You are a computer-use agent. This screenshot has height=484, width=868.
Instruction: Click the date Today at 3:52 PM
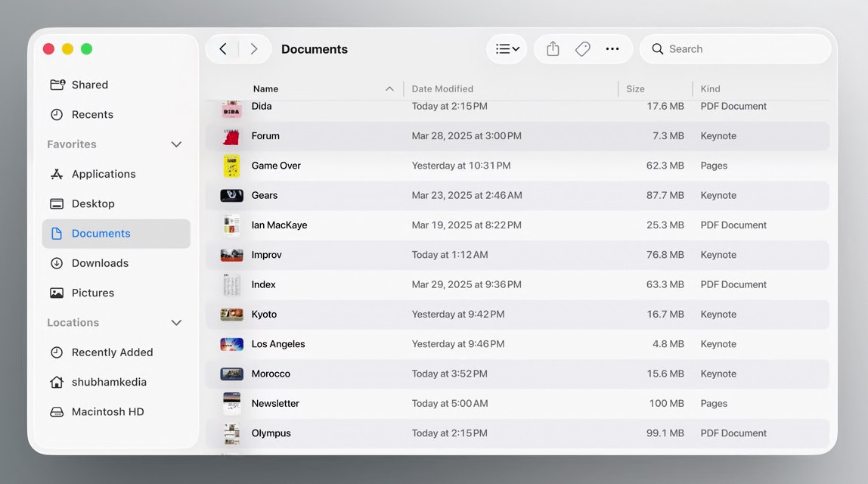(x=449, y=374)
